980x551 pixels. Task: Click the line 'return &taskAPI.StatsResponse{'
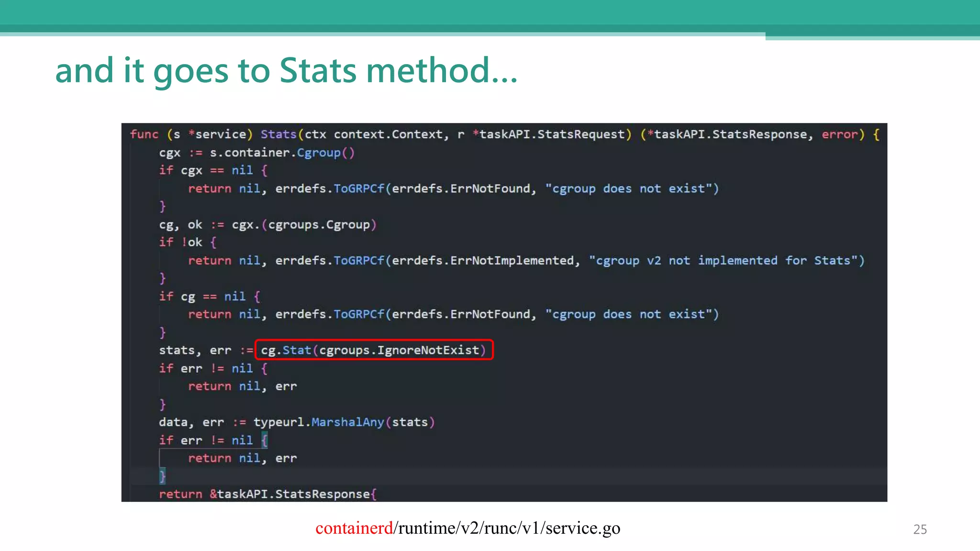pyautogui.click(x=268, y=494)
